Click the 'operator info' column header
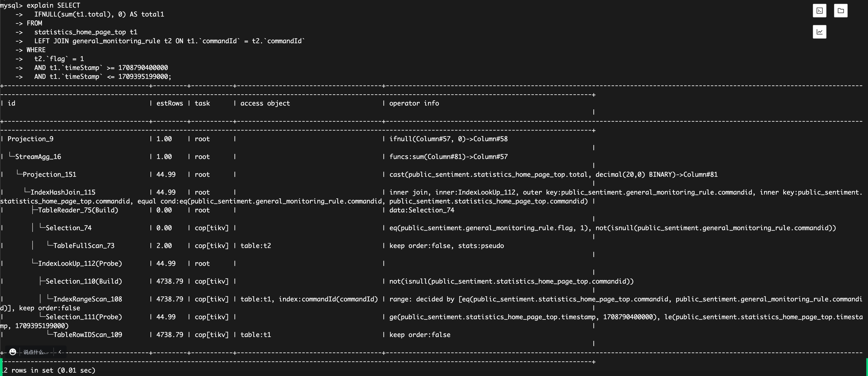 point(414,103)
